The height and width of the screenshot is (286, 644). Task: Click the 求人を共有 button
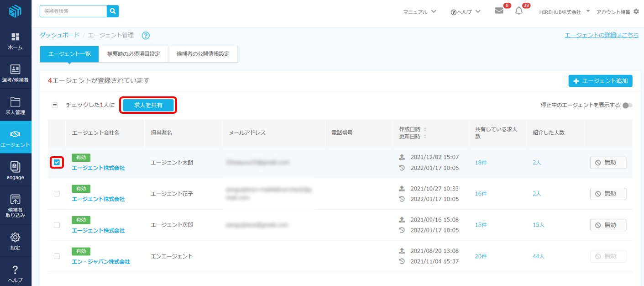pyautogui.click(x=148, y=105)
